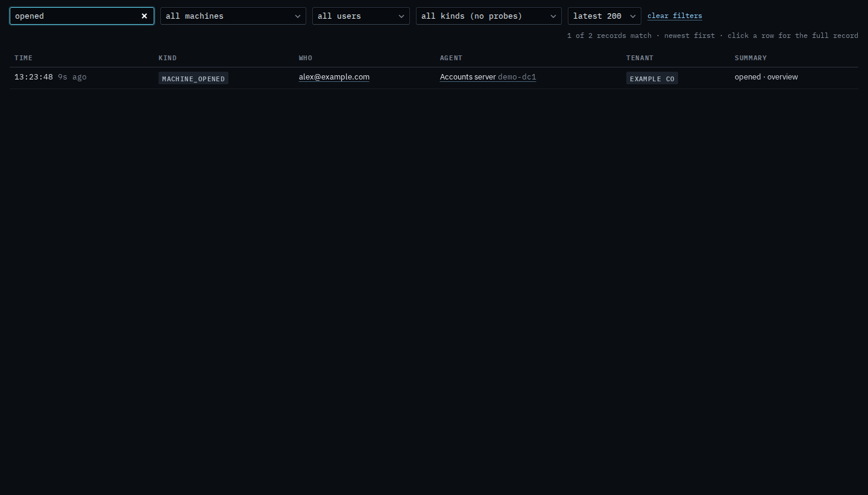Open the 'all kinds (no probes)' dropdown
This screenshot has width=868, height=495.
click(x=489, y=16)
